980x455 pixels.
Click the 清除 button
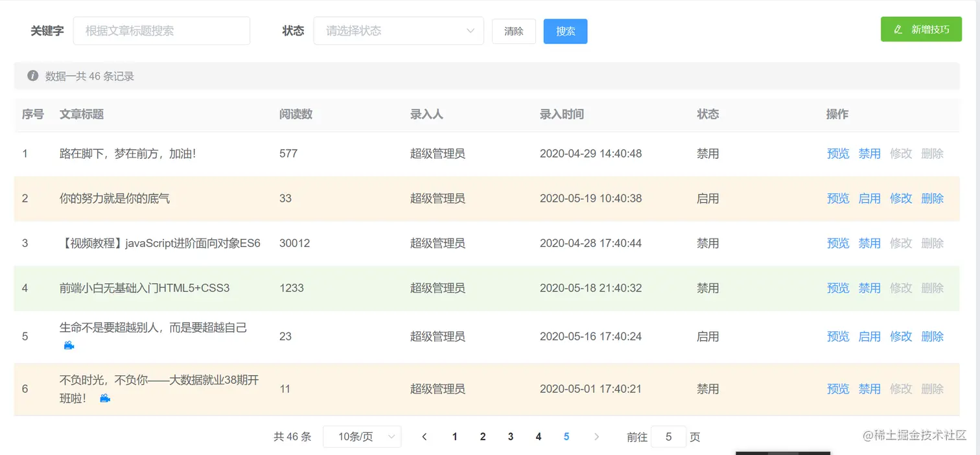[514, 31]
